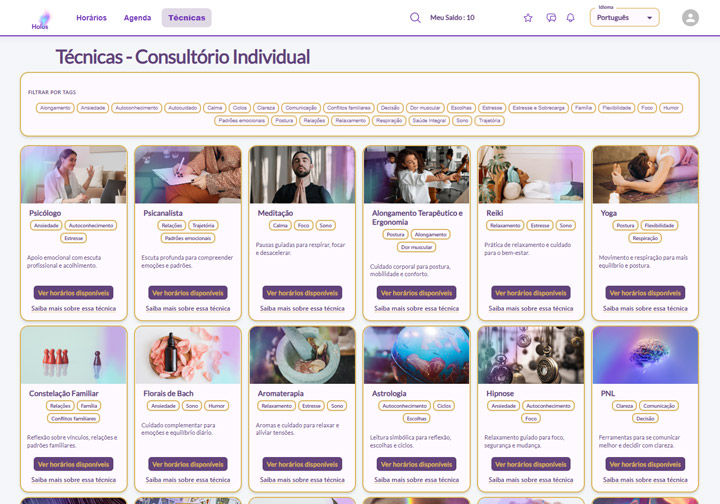720x504 pixels.
Task: Toggle the Ciclos filter tag in filter bar
Action: click(240, 108)
